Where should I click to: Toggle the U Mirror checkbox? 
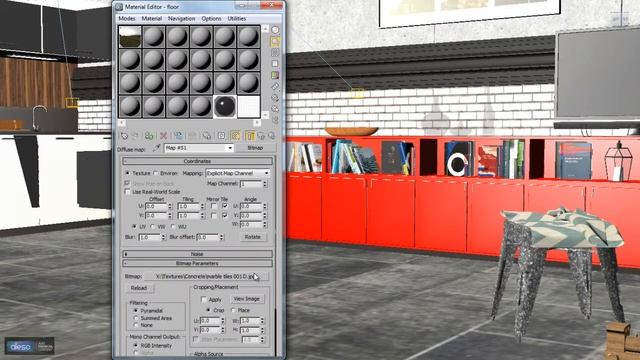(x=213, y=206)
